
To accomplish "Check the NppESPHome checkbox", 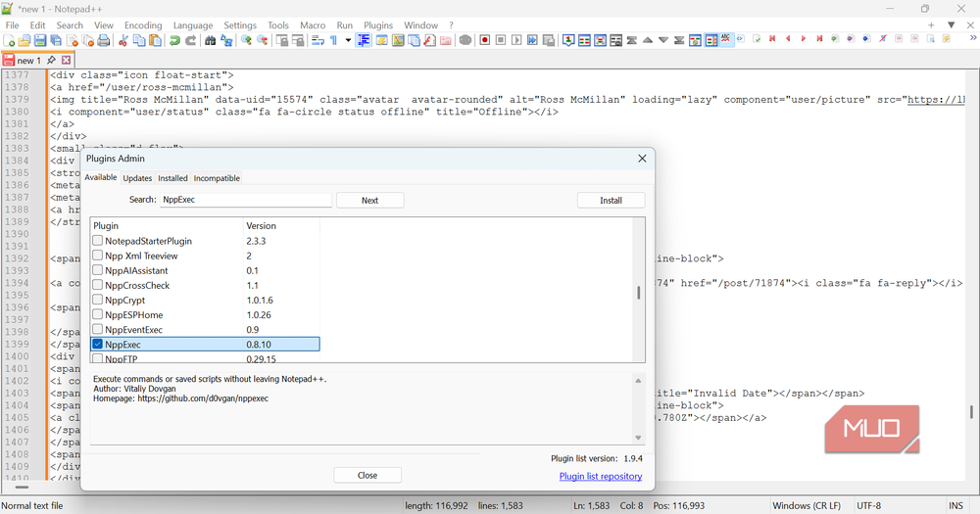I will [97, 315].
